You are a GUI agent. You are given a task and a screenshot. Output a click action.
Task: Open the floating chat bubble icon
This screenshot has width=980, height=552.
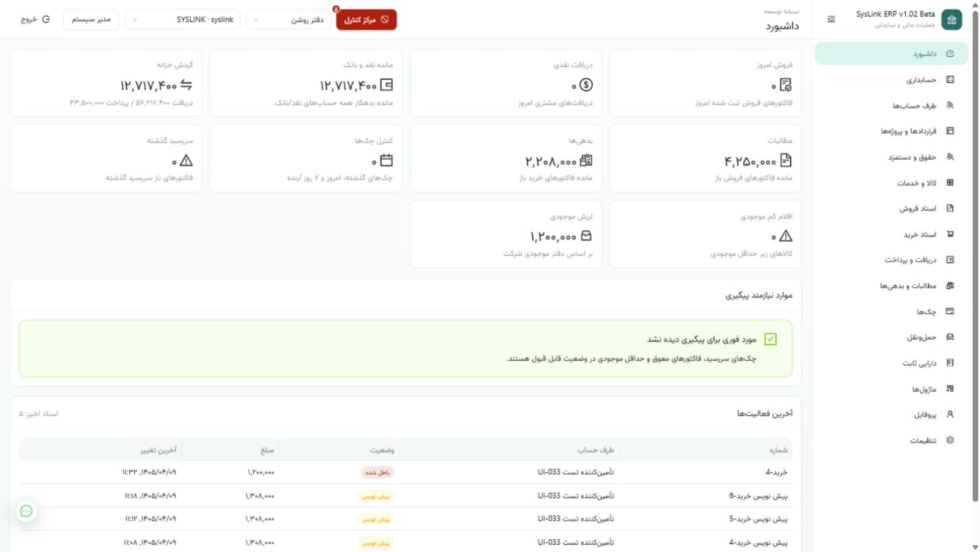click(26, 511)
